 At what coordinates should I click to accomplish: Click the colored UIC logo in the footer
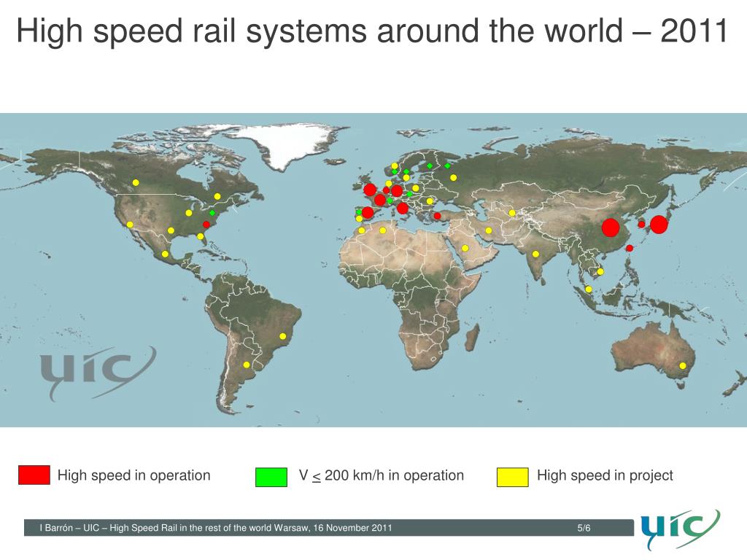point(681,529)
